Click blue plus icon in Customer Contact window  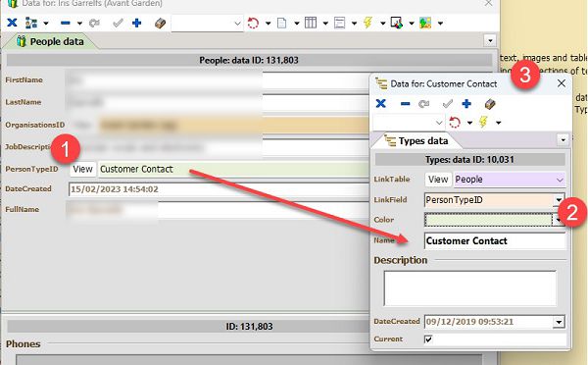click(x=466, y=104)
